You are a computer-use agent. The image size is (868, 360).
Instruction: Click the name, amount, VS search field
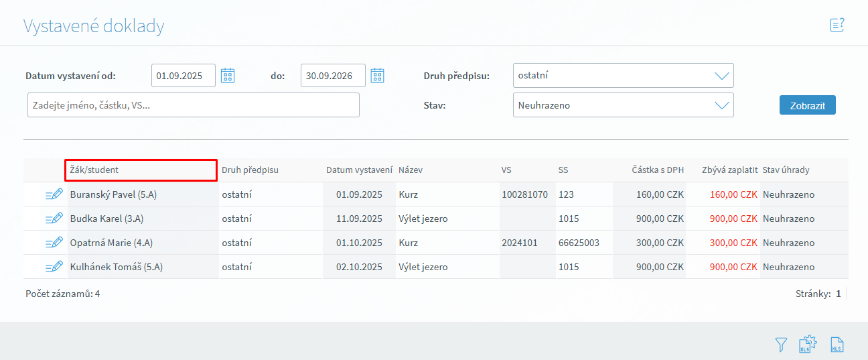(193, 105)
